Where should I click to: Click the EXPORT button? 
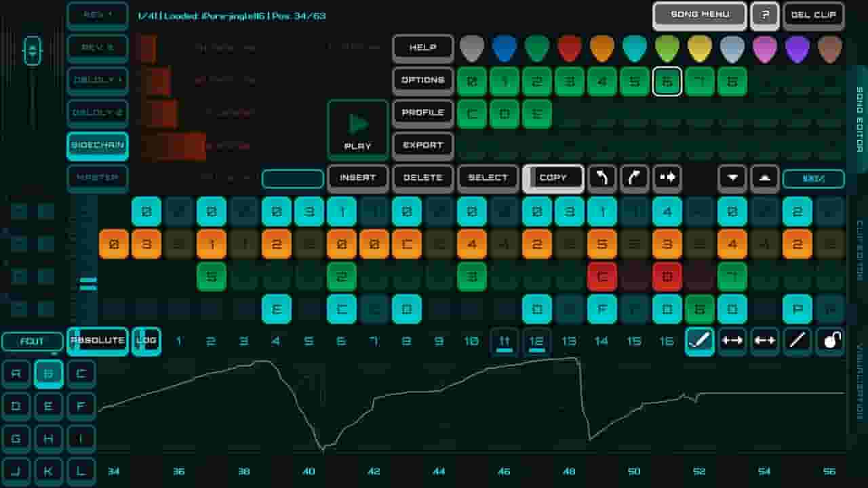(422, 145)
